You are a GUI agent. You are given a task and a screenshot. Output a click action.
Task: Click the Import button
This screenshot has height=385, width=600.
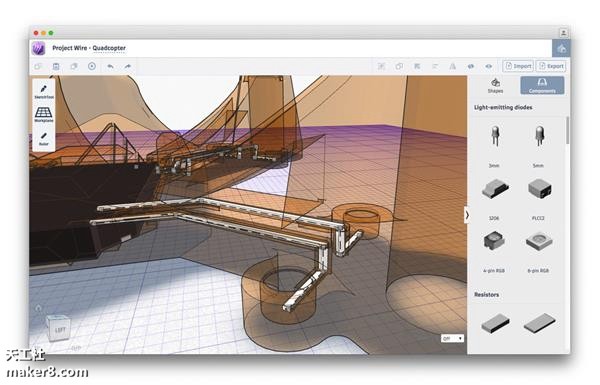(x=518, y=66)
